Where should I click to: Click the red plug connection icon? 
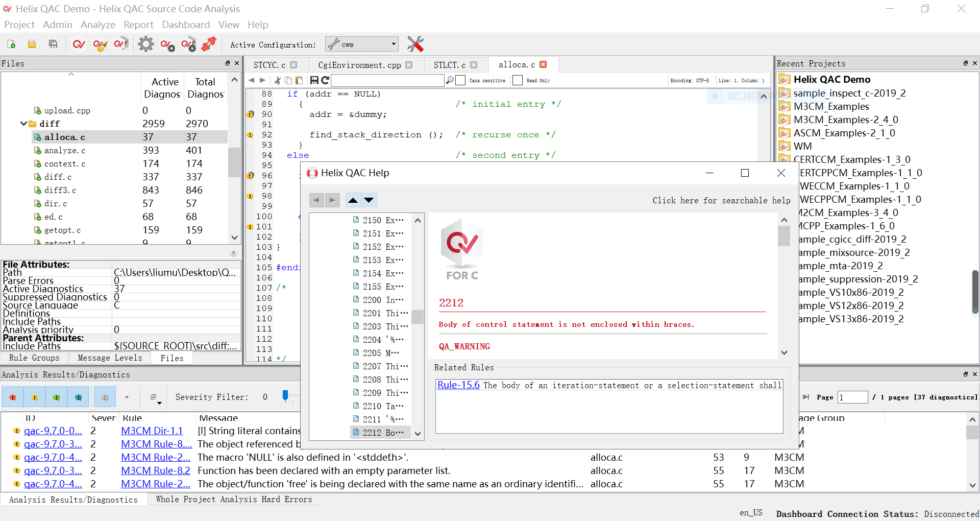pyautogui.click(x=209, y=44)
